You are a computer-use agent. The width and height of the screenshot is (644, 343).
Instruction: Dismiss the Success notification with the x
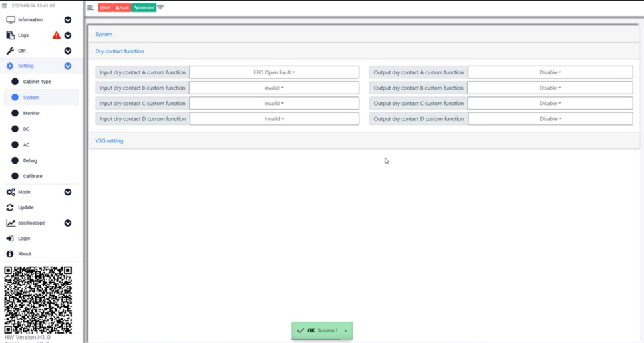tap(345, 331)
